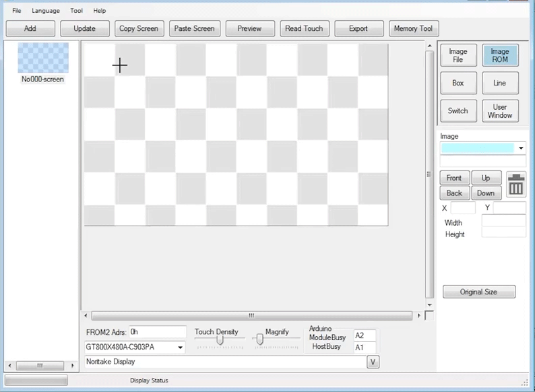Adjust the Touch Density slider
535x392 pixels.
click(x=220, y=341)
